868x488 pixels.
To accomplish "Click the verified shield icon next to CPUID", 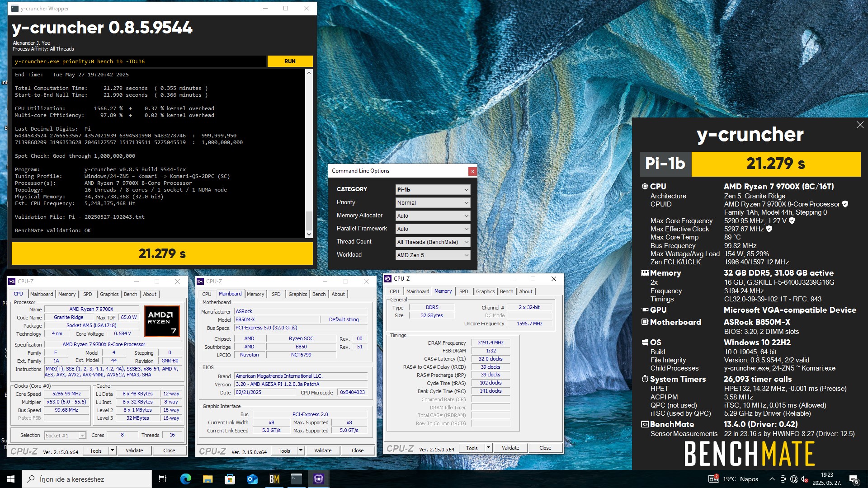I will click(845, 204).
